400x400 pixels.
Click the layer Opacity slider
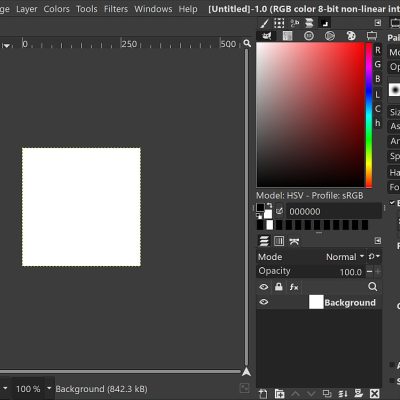[311, 271]
